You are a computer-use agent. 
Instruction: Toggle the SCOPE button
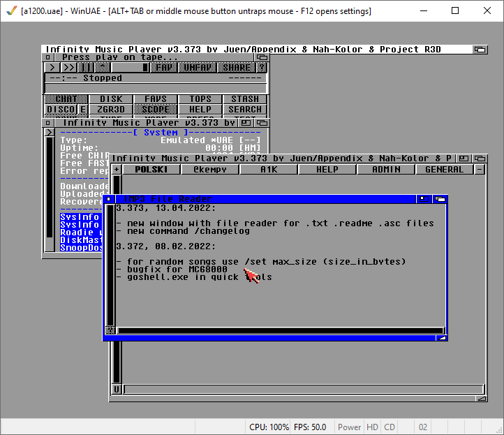(156, 110)
